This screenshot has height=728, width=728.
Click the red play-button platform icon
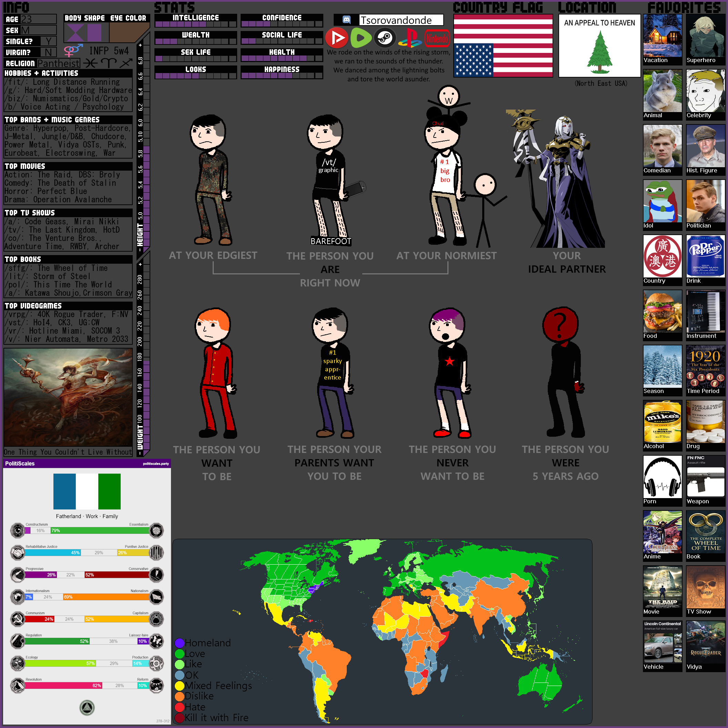coord(336,38)
